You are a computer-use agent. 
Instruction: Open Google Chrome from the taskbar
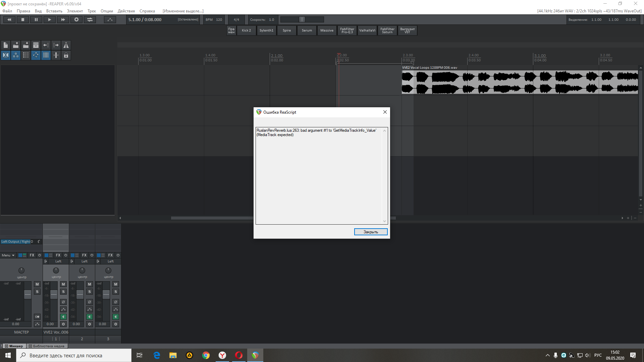click(x=206, y=355)
